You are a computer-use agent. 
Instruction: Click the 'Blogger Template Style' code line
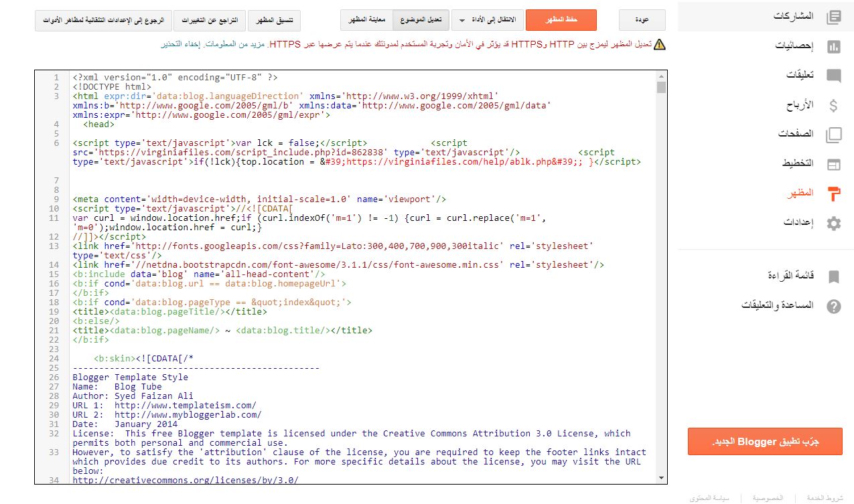coord(130,377)
